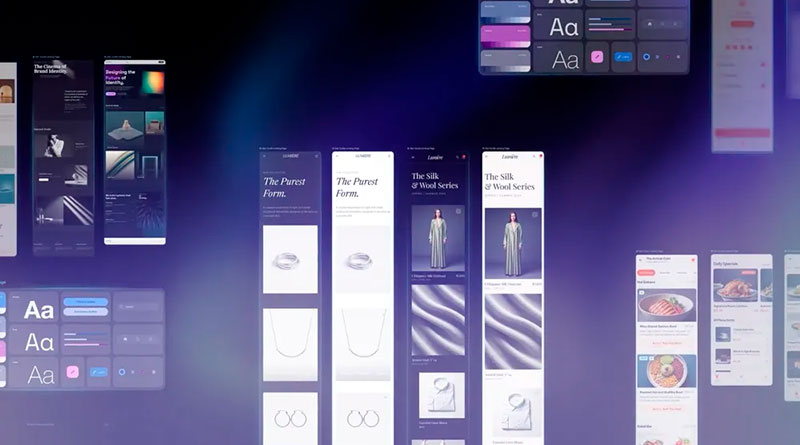
Task: Select the ring product image on the dark Purest Form screen
Action: click(x=290, y=259)
